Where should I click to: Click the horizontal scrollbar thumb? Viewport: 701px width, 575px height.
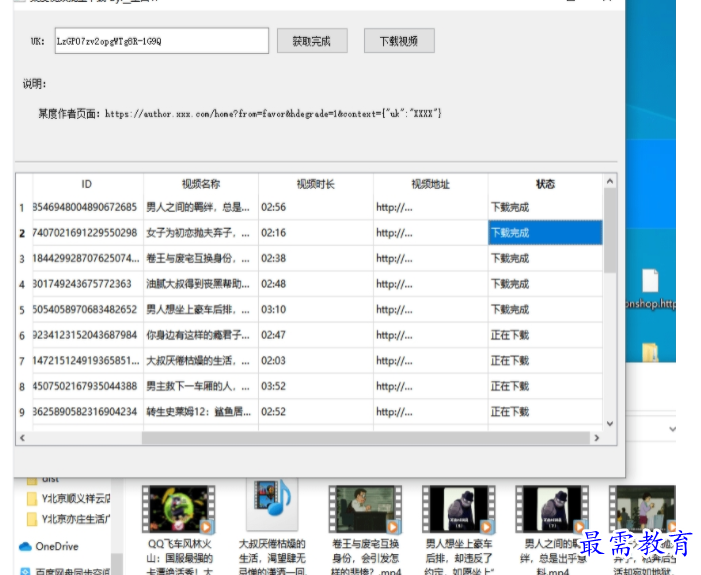[x=366, y=438]
